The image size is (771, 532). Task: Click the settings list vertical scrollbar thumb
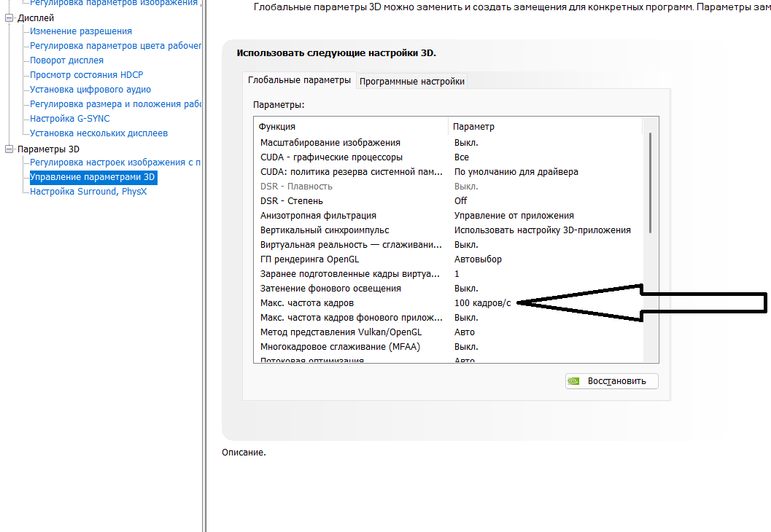coord(650,183)
